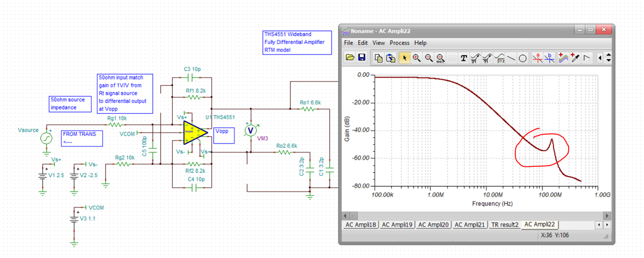Image resolution: width=644 pixels, height=258 pixels.
Task: Select the AC Ampli22 tab
Action: tap(540, 224)
